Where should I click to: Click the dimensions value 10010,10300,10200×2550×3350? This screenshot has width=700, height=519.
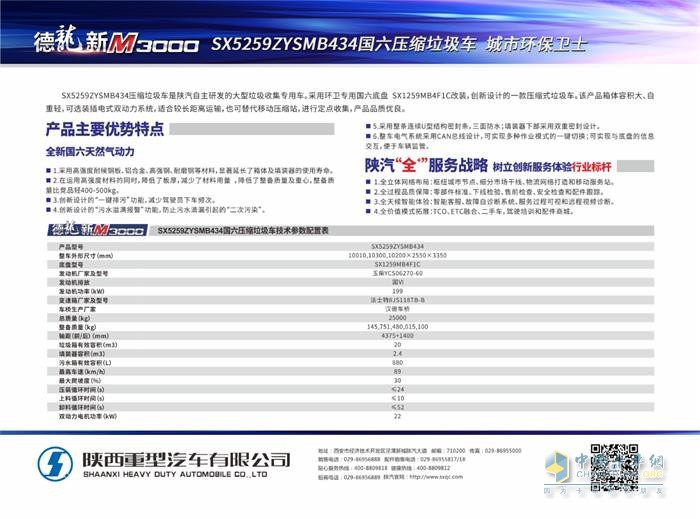click(x=397, y=255)
